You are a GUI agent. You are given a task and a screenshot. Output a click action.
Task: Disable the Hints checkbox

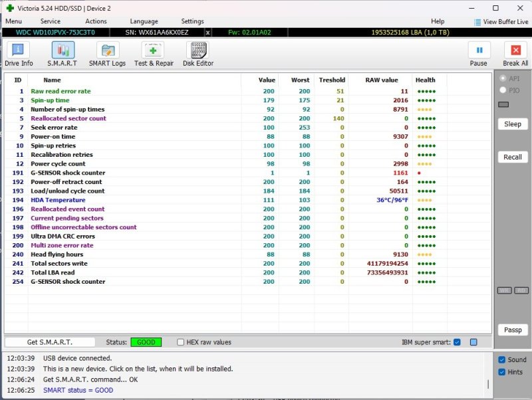click(x=502, y=372)
